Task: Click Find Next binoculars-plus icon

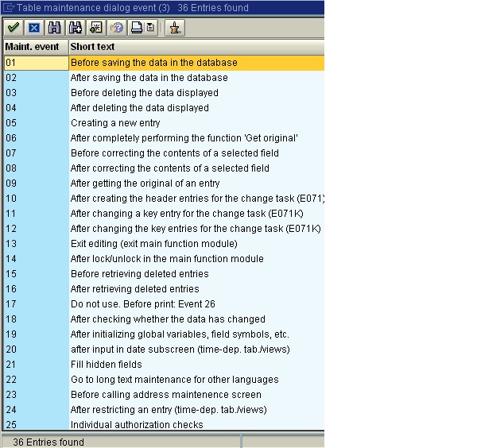Action: tap(76, 28)
